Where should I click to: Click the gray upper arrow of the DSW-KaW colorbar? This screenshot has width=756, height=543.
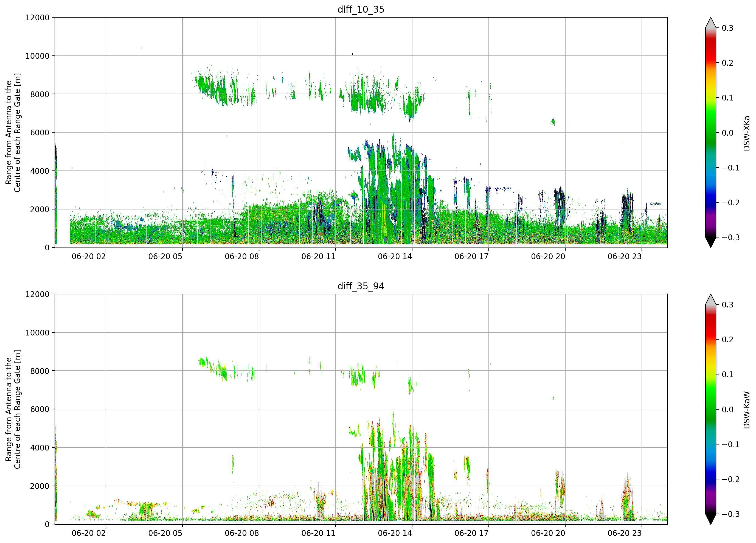(711, 300)
